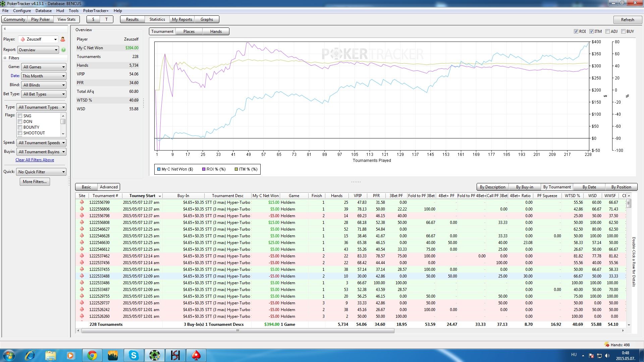The width and height of the screenshot is (644, 362).
Task: Enable the ADJ graph checkbox
Action: [x=607, y=32]
